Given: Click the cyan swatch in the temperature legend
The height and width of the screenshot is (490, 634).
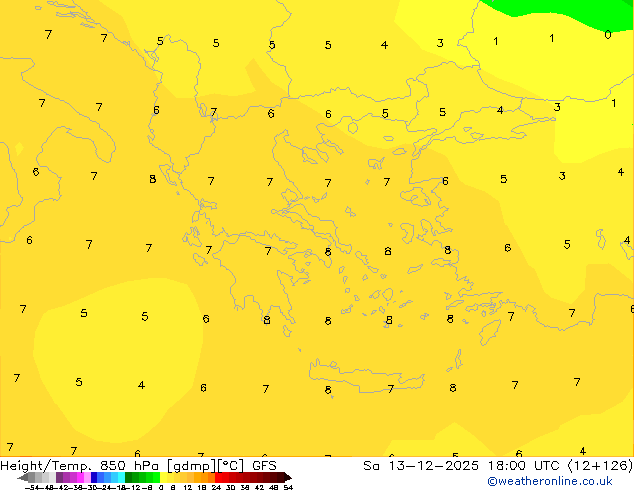Looking at the screenshot, I should (121, 478).
